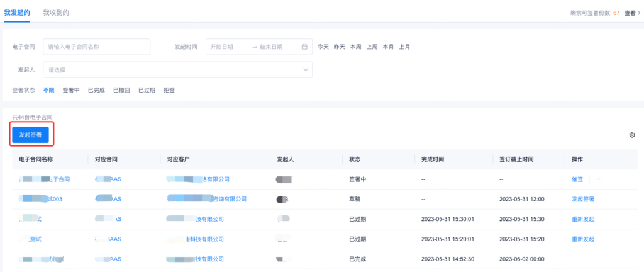Viewport: 644px width, 272px height.
Task: Click the calendar icon in date range
Action: point(304,47)
